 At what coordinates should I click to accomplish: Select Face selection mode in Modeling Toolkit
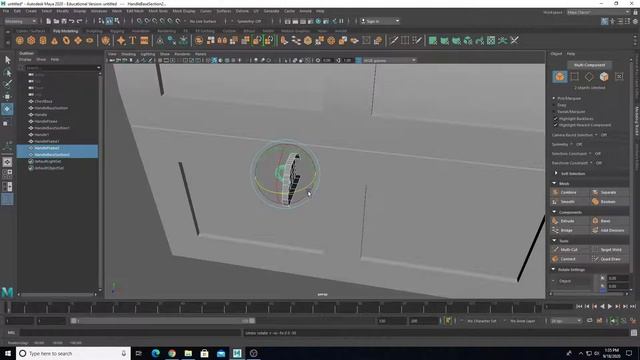click(604, 76)
